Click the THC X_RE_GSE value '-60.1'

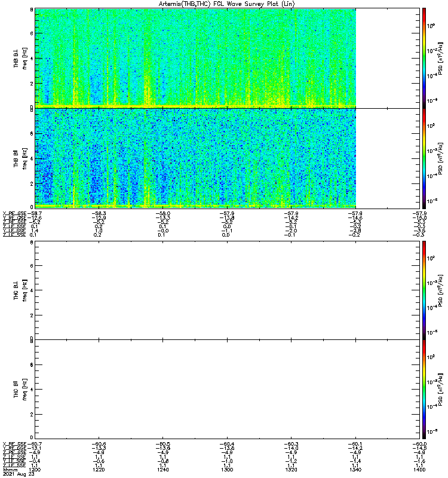tap(355, 444)
